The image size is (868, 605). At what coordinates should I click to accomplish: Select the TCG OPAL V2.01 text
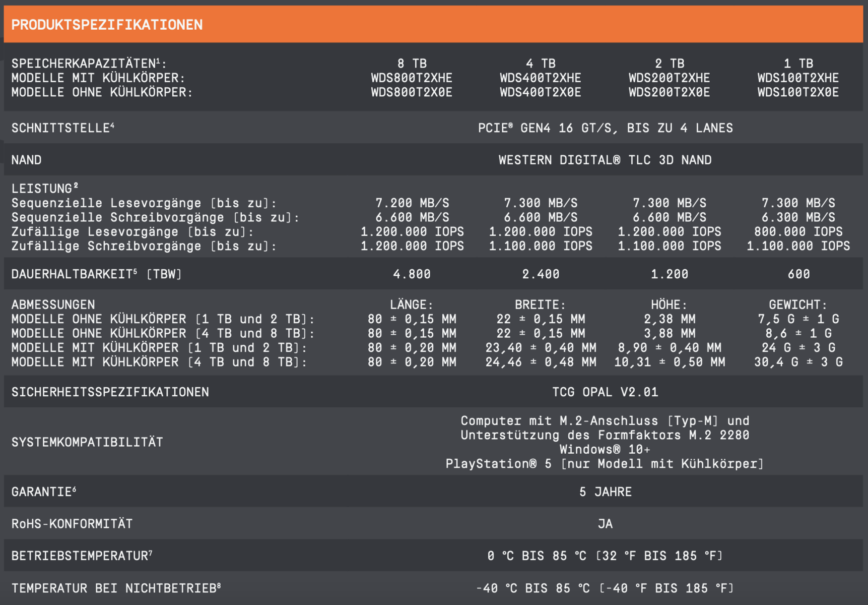click(605, 392)
